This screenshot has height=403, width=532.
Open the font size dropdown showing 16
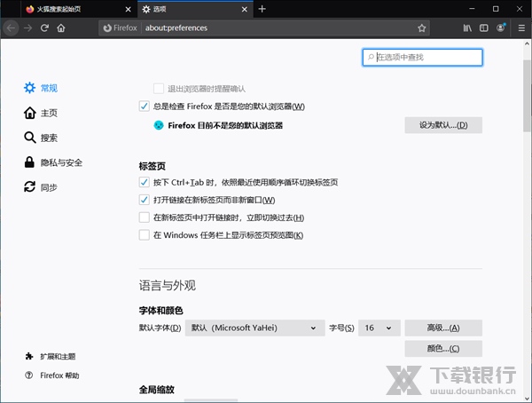(x=379, y=328)
